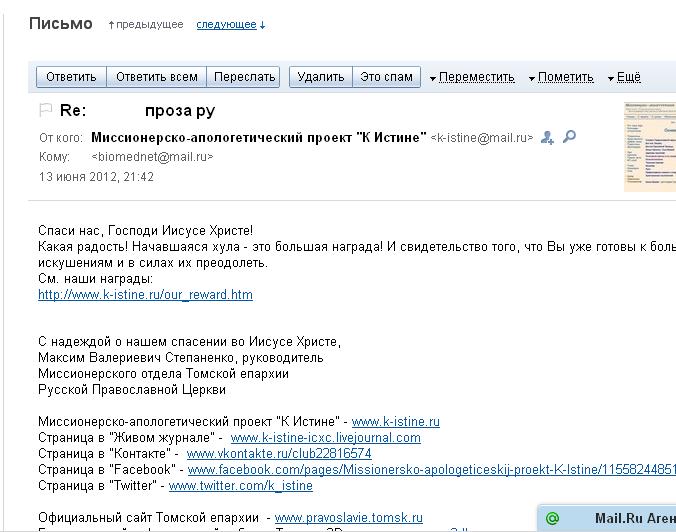Mark message using Это спам
This screenshot has height=532, width=676.
point(386,77)
